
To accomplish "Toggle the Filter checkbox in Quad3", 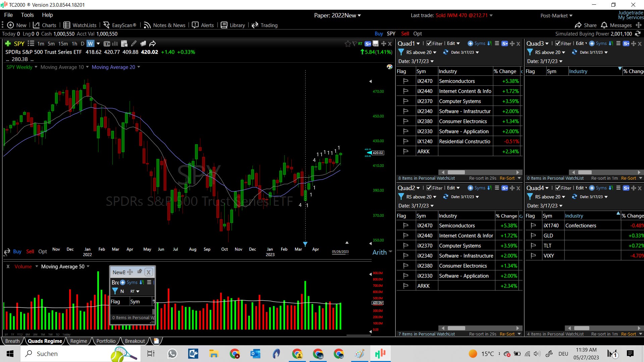I will 558,44.
